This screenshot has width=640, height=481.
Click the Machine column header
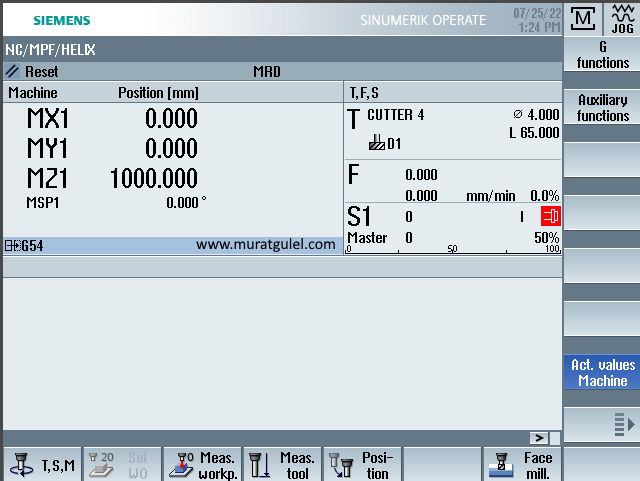[33, 93]
